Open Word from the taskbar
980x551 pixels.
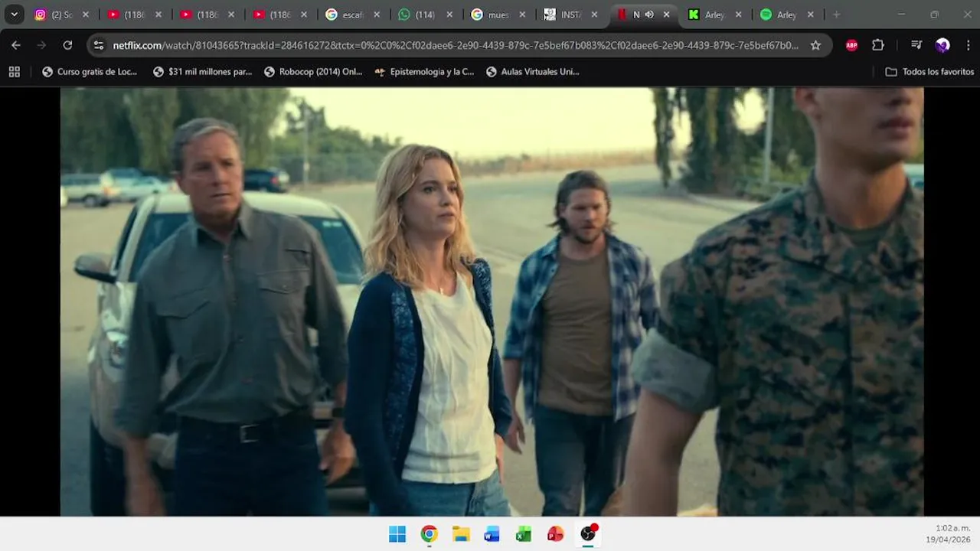pos(492,534)
